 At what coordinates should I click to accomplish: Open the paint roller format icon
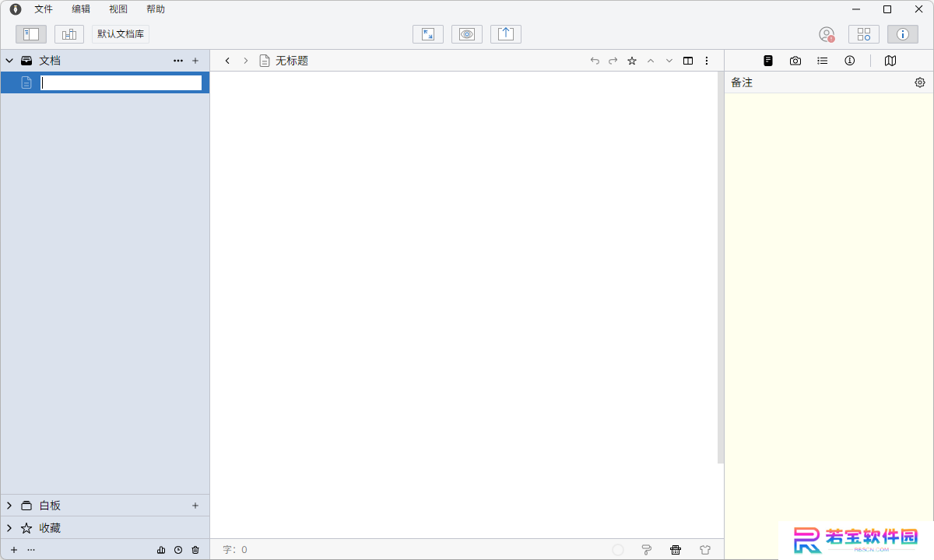coord(646,550)
